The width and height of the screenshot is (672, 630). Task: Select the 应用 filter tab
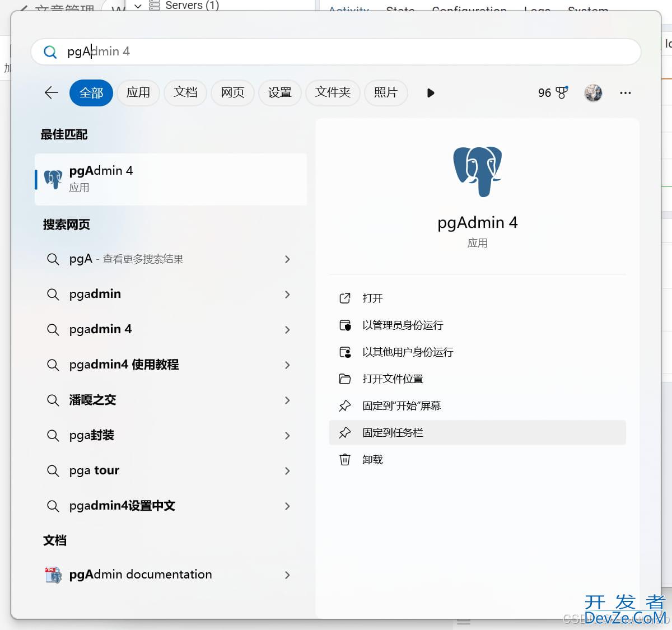click(x=138, y=92)
